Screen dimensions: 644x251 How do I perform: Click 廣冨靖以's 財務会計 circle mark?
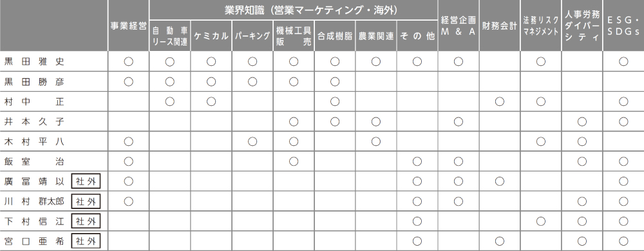pos(500,181)
